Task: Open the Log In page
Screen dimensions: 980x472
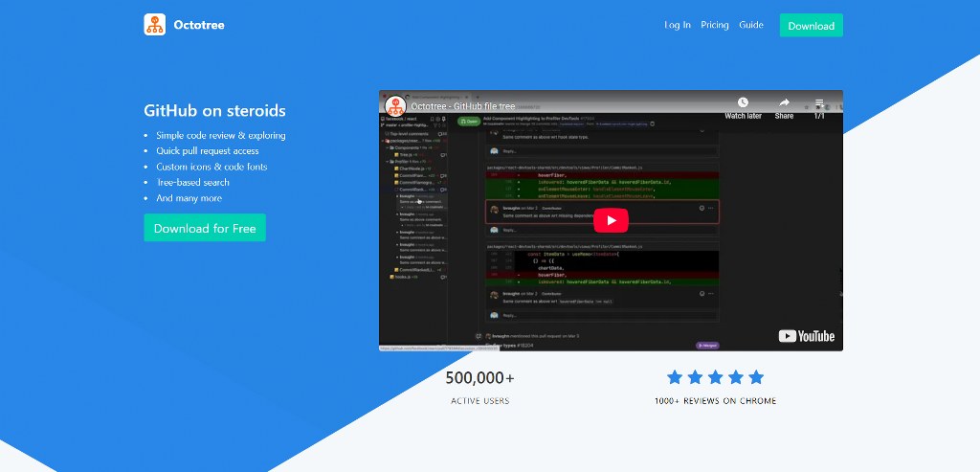Action: 678,25
